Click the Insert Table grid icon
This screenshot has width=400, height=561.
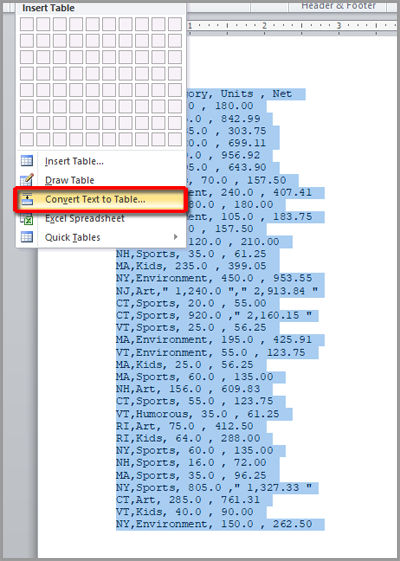tap(27, 161)
